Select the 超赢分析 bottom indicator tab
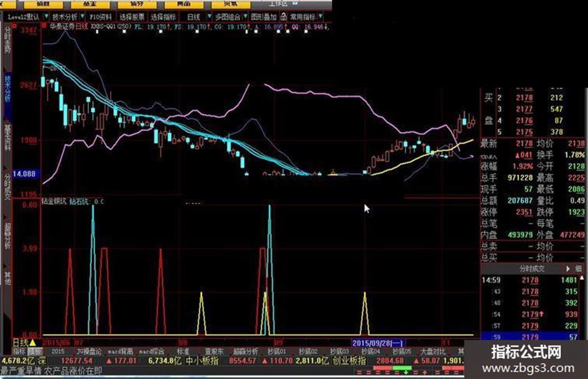 click(x=246, y=352)
